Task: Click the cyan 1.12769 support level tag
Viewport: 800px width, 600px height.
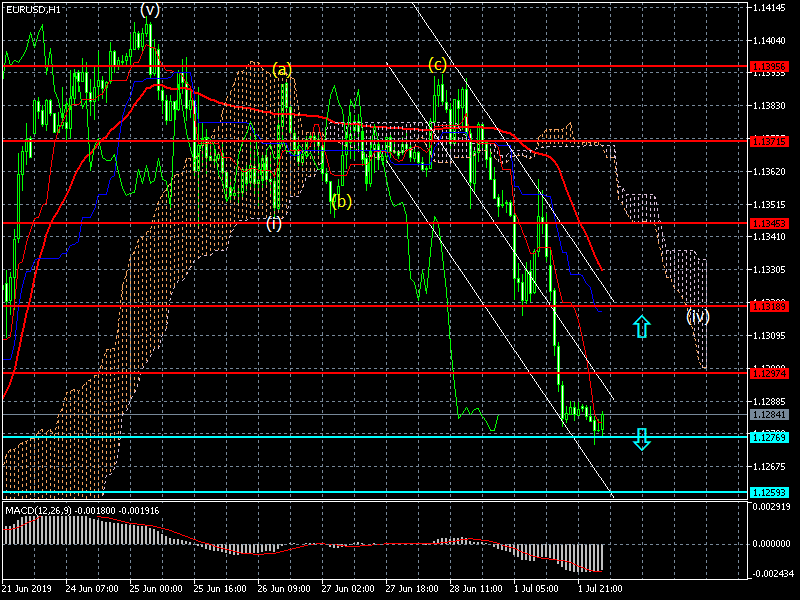Action: coord(769,436)
